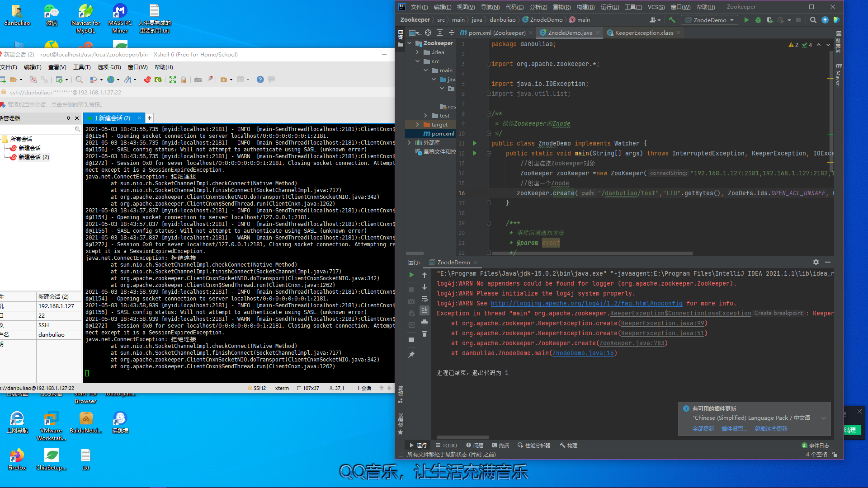
Task: Toggle soft-wrap in Run console
Action: click(x=425, y=299)
